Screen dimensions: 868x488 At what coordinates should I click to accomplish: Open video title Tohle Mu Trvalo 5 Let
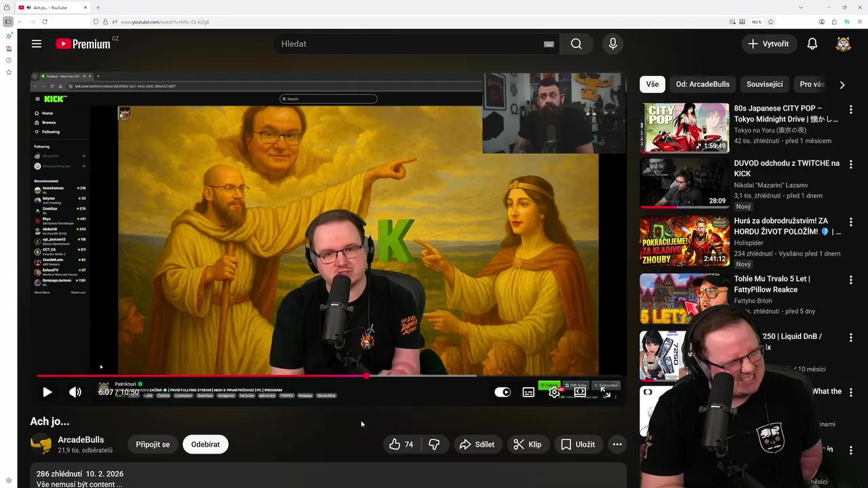(x=772, y=284)
